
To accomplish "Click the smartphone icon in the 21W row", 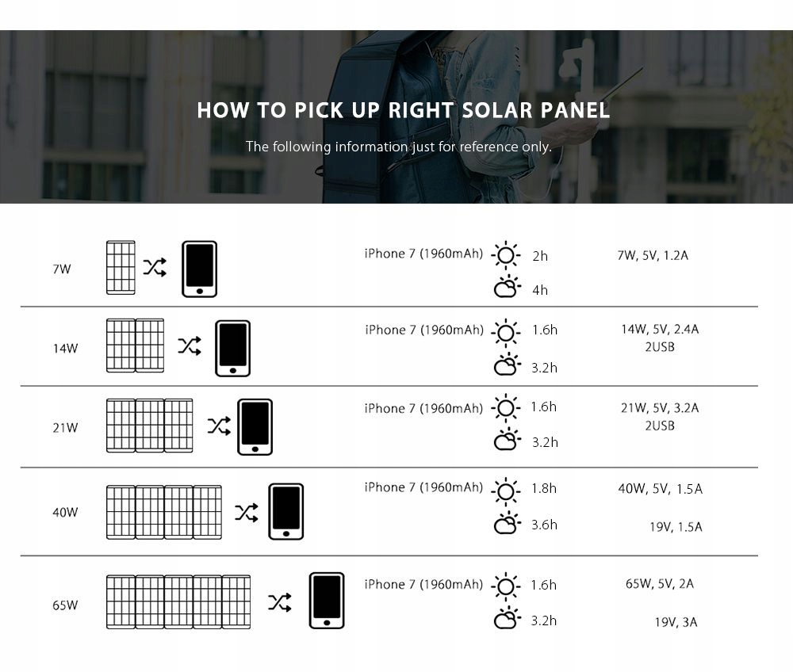I will [255, 427].
